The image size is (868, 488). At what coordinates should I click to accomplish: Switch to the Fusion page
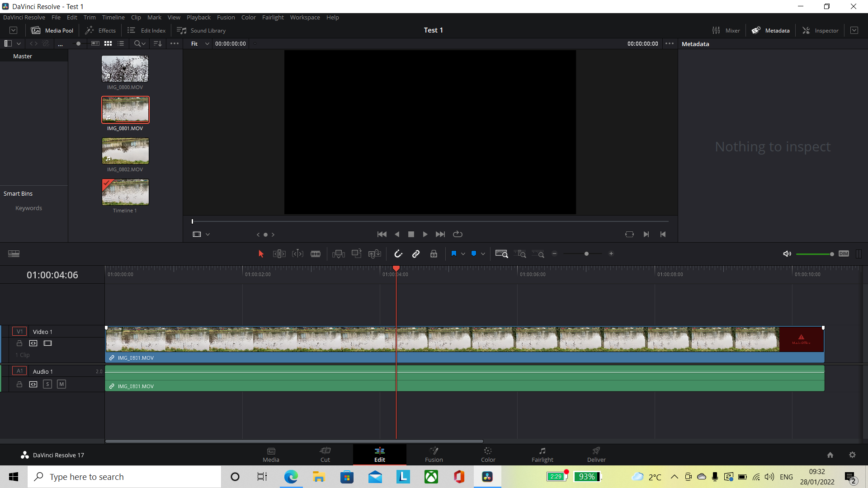pos(434,455)
